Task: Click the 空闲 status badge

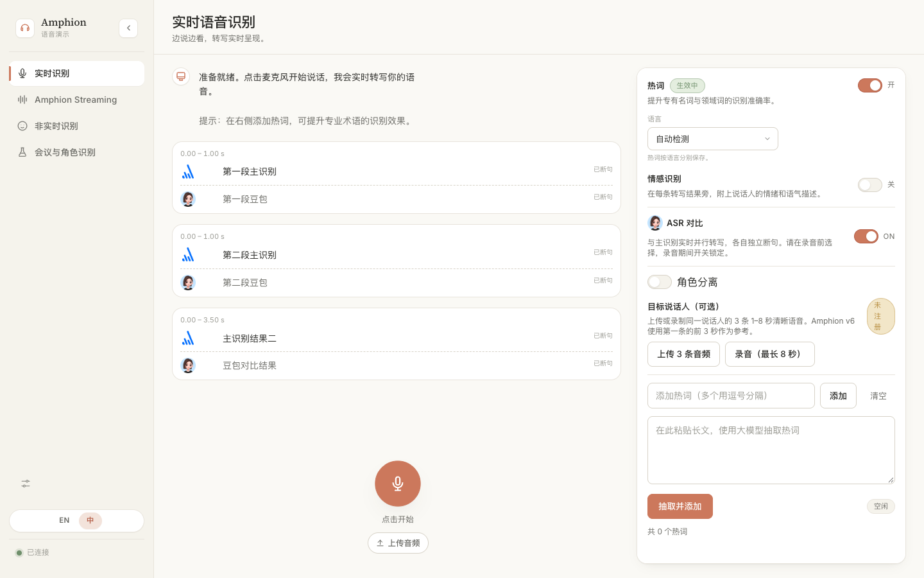Action: (881, 506)
